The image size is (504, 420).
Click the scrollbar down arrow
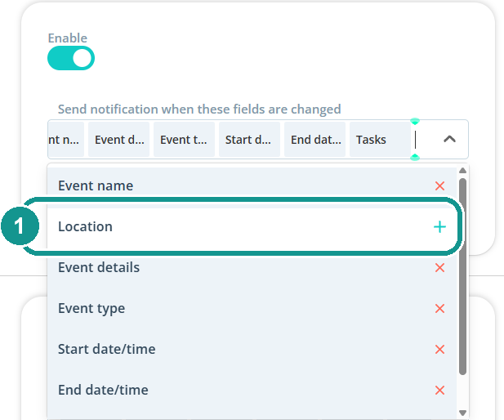coord(462,413)
